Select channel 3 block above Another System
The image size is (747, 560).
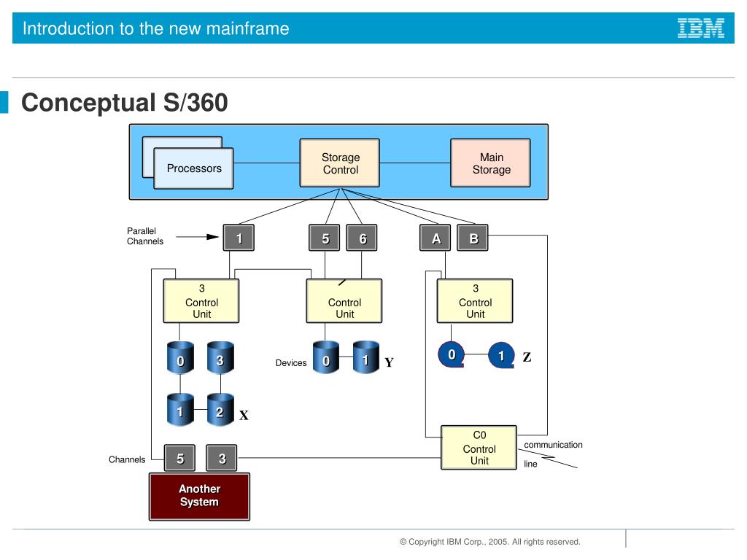click(222, 458)
